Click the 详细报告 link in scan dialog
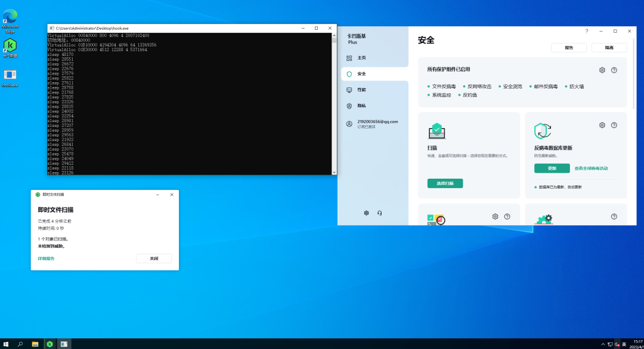 46,258
